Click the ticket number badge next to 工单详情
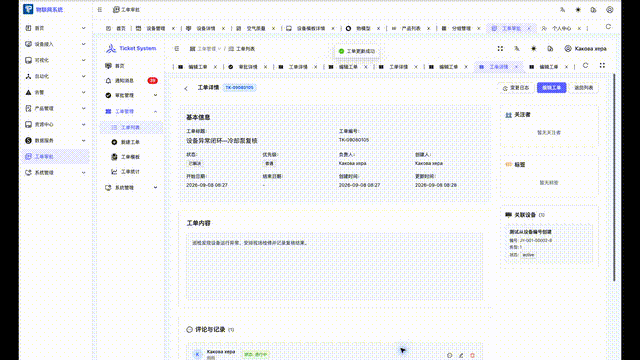 (x=239, y=87)
